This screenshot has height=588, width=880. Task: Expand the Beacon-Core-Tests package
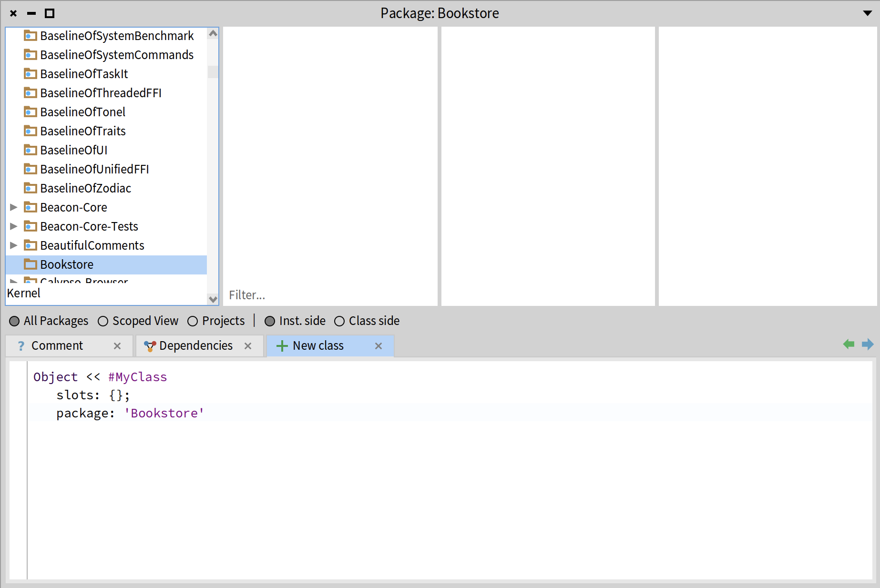[14, 226]
